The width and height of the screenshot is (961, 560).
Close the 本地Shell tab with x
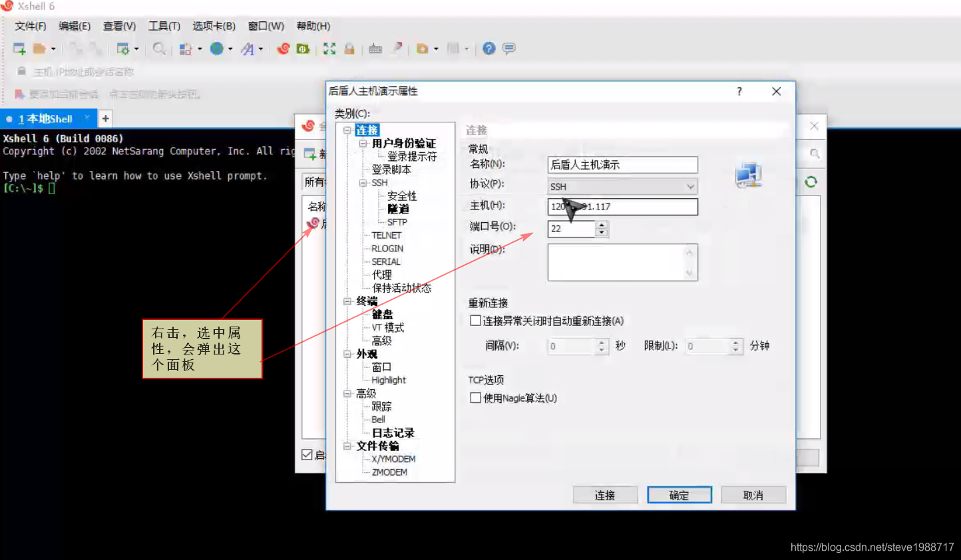point(87,118)
